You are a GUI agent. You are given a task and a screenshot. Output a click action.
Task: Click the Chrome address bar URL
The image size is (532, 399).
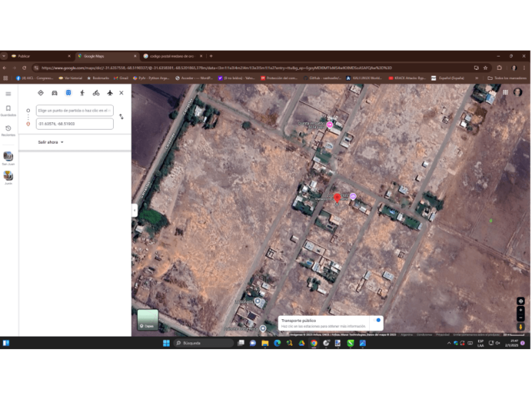[216, 68]
